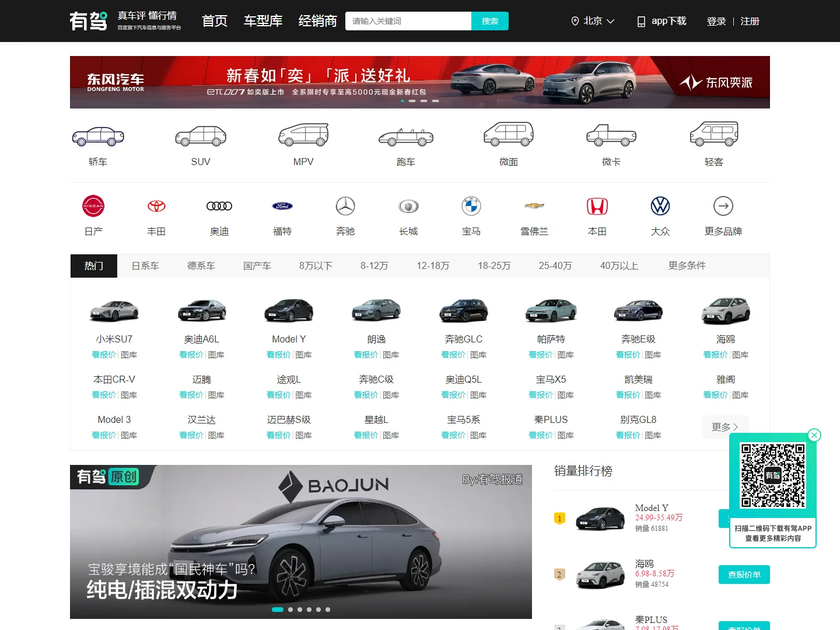
Task: Open the Dongfeng 东风奕派 banner ad
Action: point(420,82)
